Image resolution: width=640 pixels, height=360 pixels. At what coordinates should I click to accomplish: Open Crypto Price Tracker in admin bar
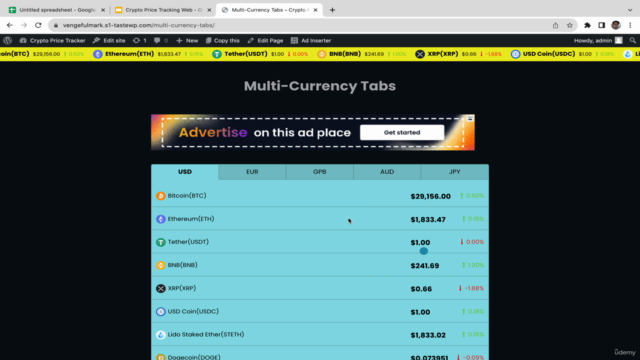(53, 40)
